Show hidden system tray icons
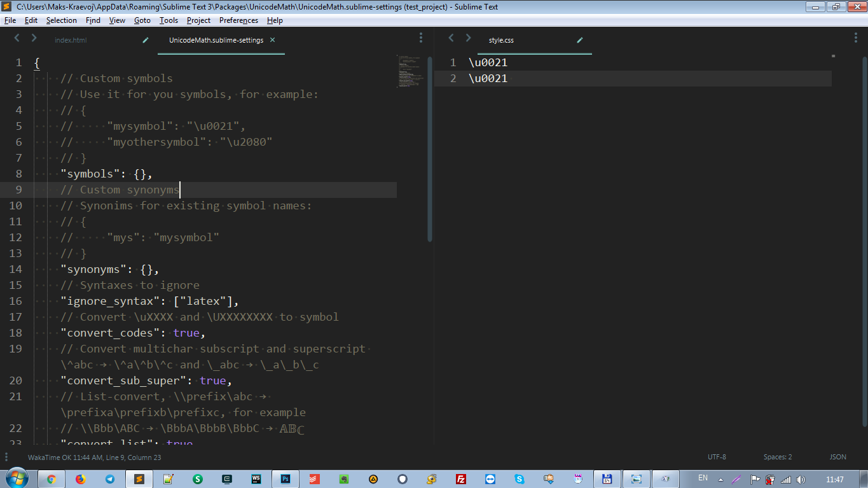 tap(721, 479)
